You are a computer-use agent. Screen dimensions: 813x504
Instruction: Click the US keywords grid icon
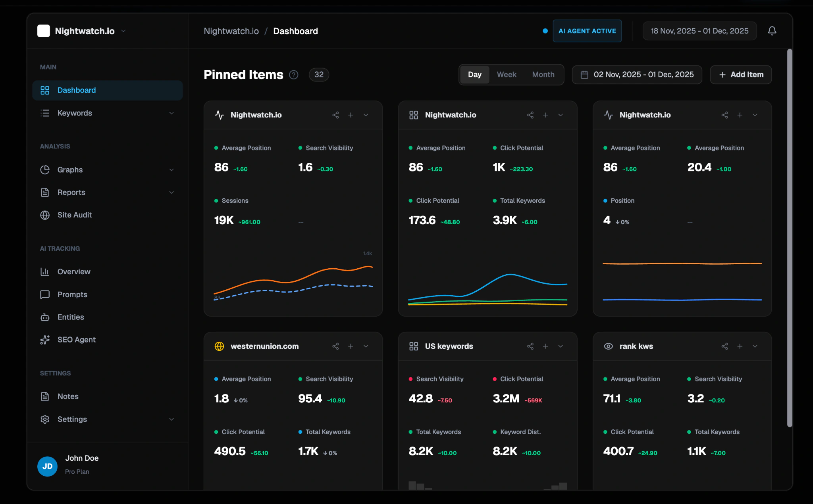coord(414,346)
